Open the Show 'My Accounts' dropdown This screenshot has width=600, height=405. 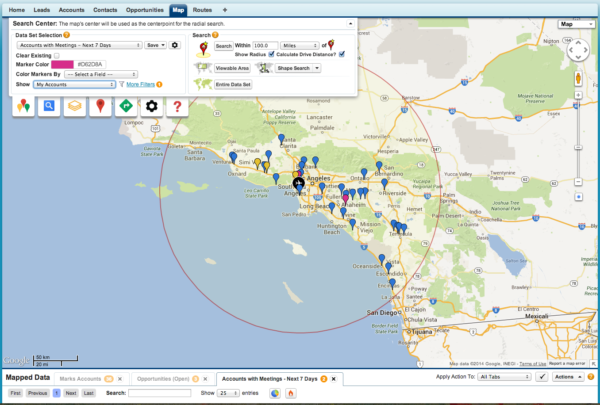pos(75,84)
